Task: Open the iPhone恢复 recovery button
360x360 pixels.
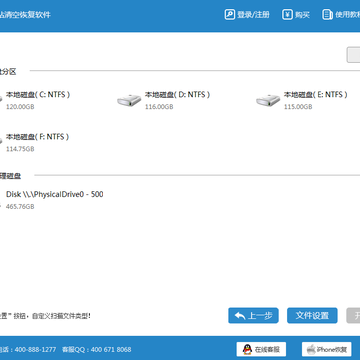Action: click(x=327, y=349)
